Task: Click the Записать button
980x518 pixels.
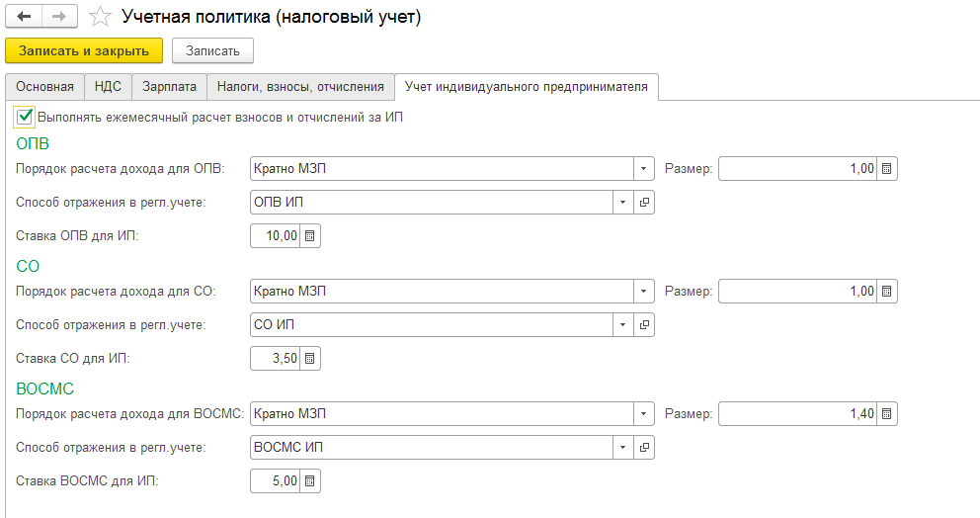Action: coord(212,51)
